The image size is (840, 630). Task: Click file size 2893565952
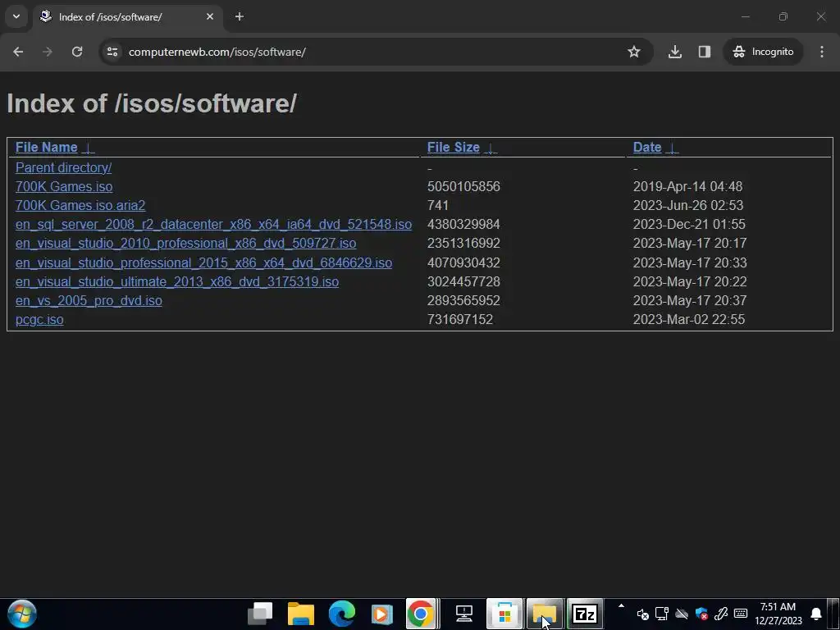pyautogui.click(x=463, y=300)
